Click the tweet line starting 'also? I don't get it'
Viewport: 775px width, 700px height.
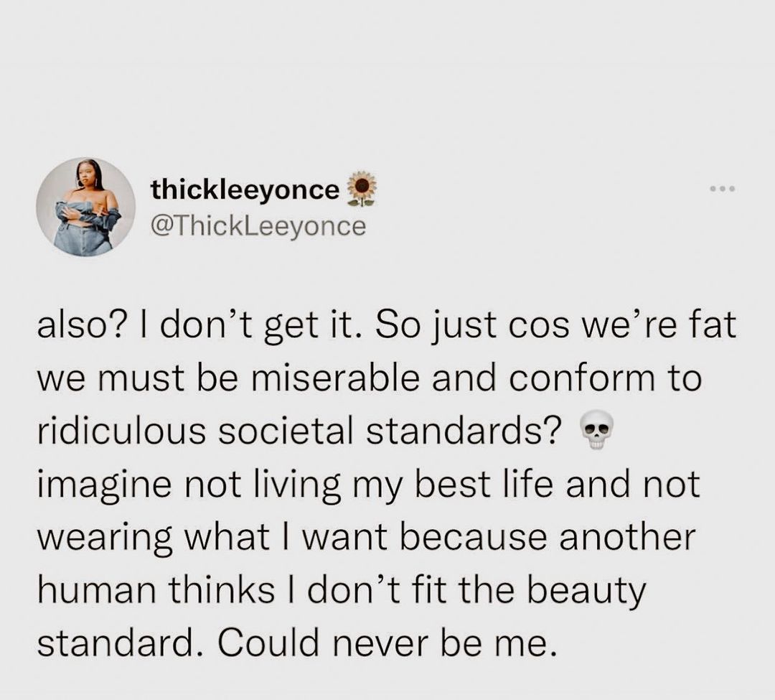click(387, 328)
